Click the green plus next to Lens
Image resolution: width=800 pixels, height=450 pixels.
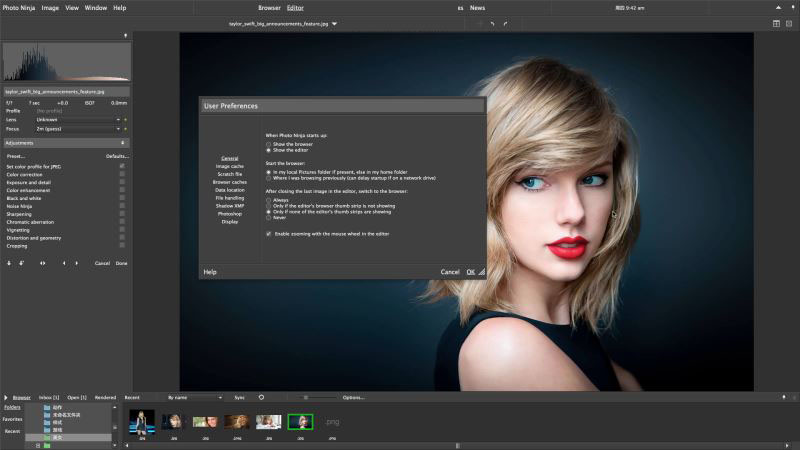[126, 119]
